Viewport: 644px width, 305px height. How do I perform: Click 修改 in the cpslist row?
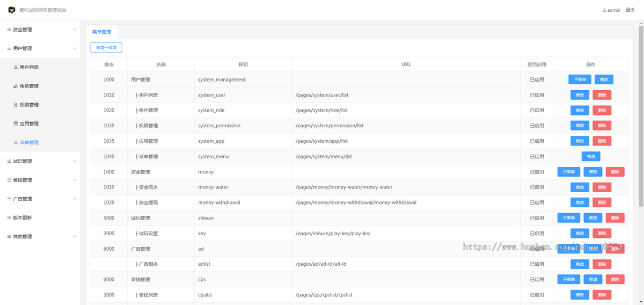pyautogui.click(x=580, y=295)
